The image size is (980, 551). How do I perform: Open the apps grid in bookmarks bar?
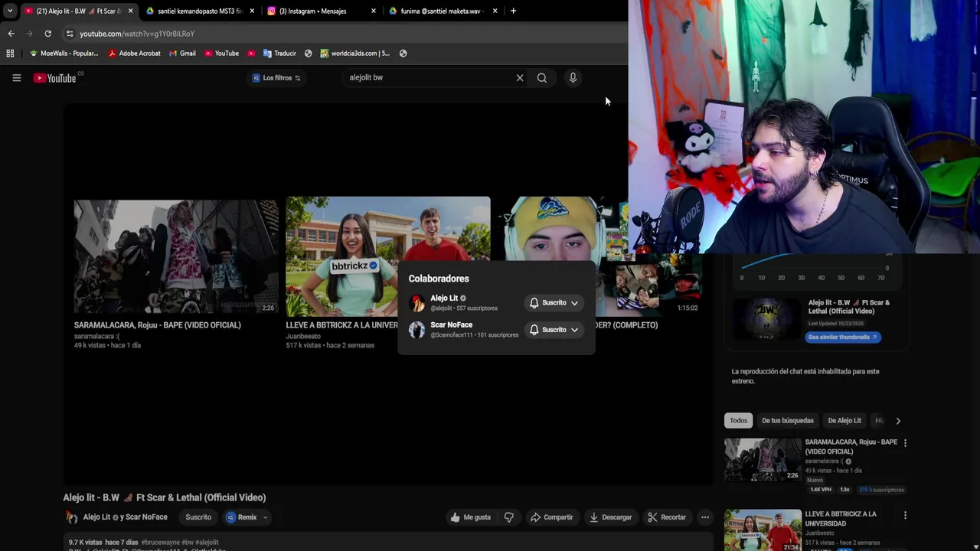coord(10,54)
